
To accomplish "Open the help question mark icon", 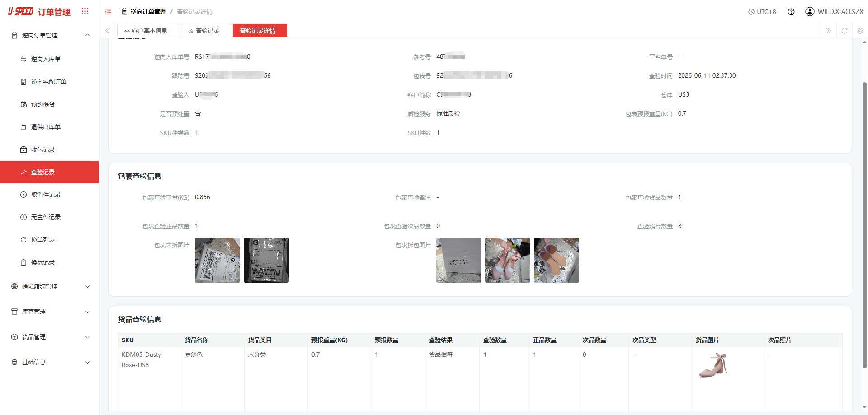I will coord(791,12).
